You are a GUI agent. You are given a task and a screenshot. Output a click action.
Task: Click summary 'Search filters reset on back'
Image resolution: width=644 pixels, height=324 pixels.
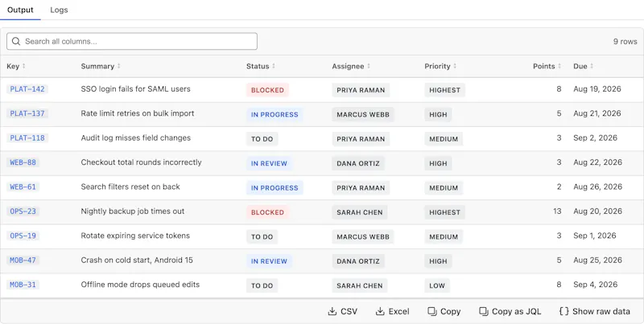point(130,187)
